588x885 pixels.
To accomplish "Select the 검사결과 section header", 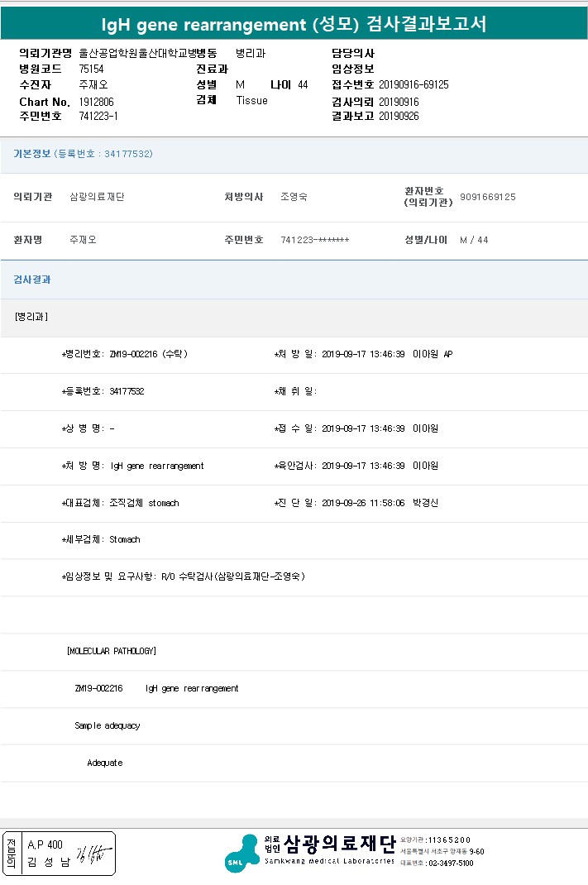I will coord(32,280).
